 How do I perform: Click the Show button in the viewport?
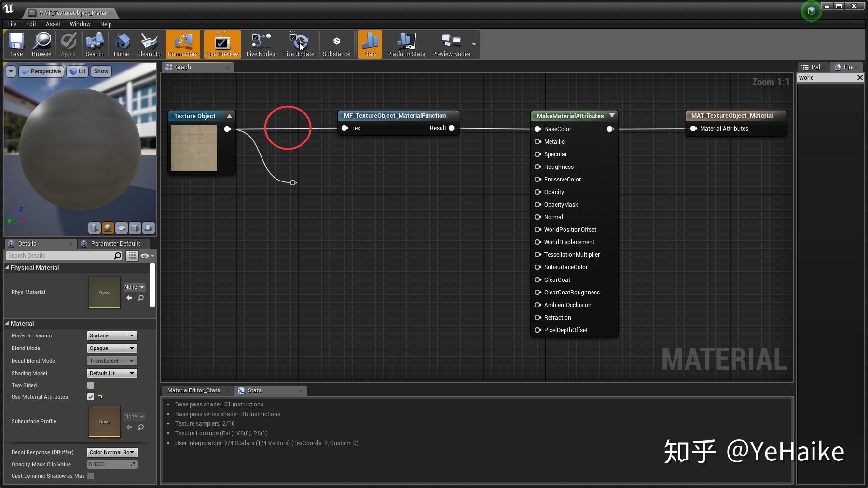(101, 71)
